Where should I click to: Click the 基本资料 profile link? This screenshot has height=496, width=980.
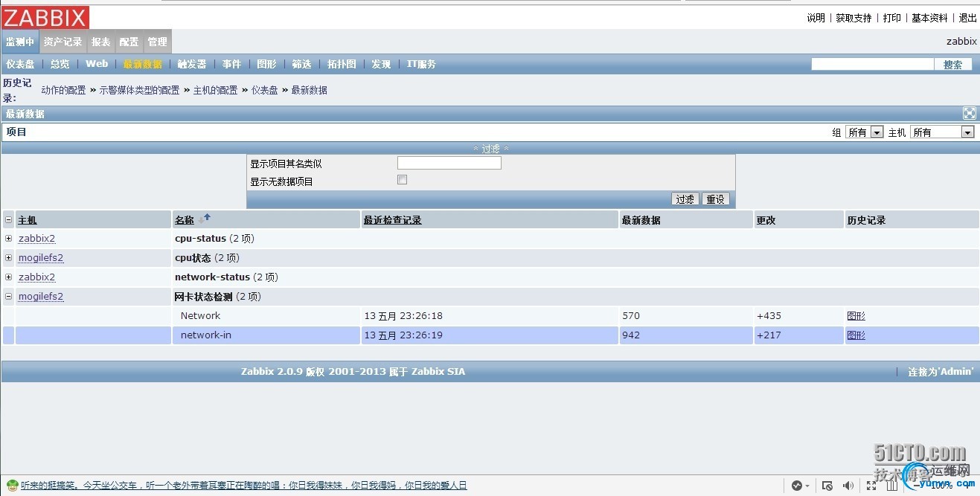[x=930, y=18]
